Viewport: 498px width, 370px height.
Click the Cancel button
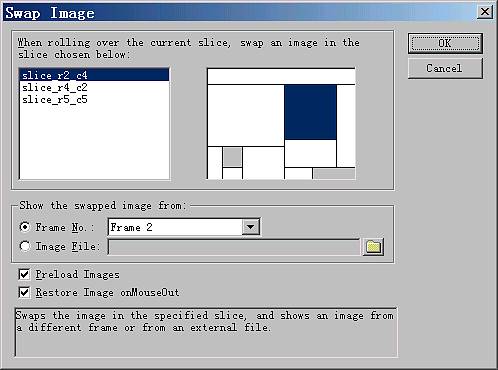tap(445, 69)
